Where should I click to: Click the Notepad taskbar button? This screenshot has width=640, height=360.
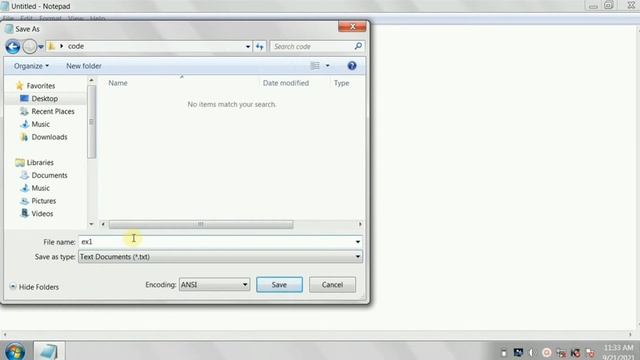tap(49, 351)
